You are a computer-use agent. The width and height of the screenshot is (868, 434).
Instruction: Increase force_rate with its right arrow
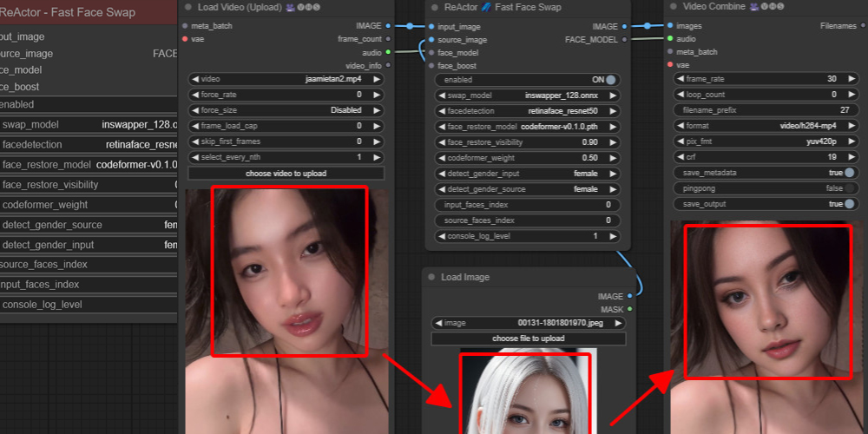coord(377,95)
